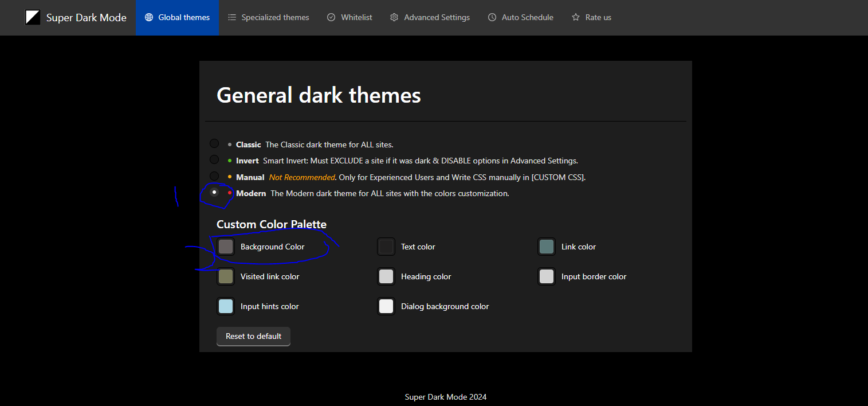Click the Super Dark Mode title text
Viewport: 868px width, 406px height.
[x=87, y=18]
